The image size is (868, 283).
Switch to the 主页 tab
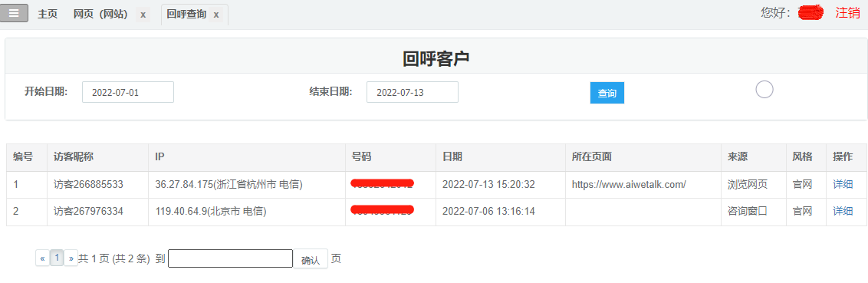(x=48, y=15)
